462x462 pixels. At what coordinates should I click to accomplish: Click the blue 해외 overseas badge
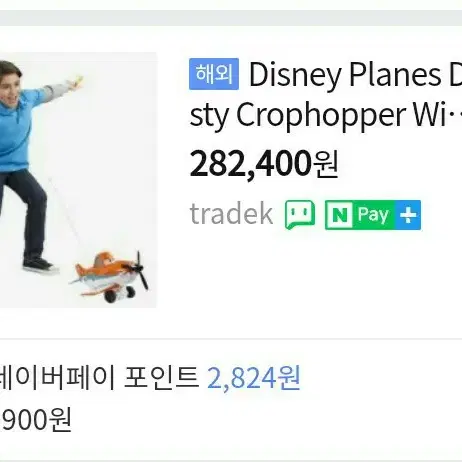(x=214, y=74)
